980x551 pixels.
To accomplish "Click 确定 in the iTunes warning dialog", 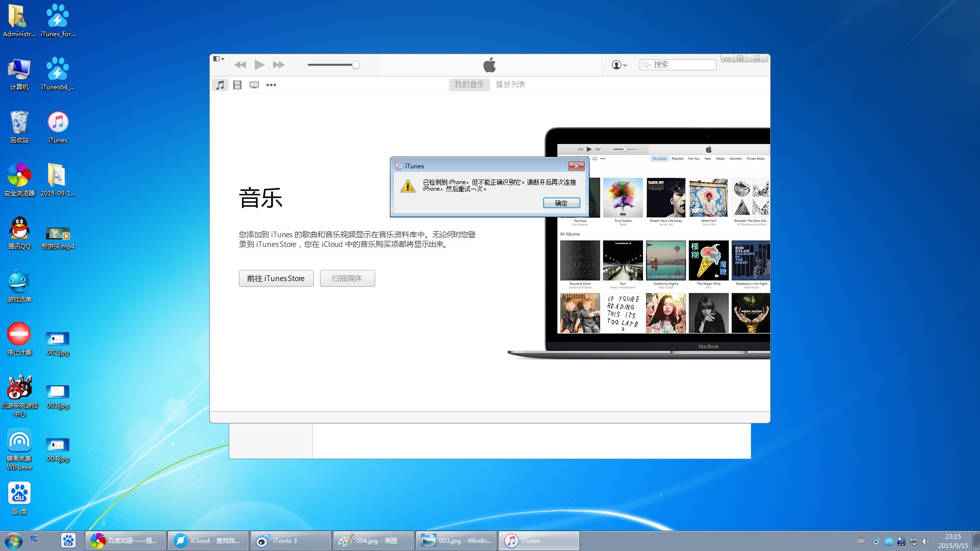I will click(561, 203).
